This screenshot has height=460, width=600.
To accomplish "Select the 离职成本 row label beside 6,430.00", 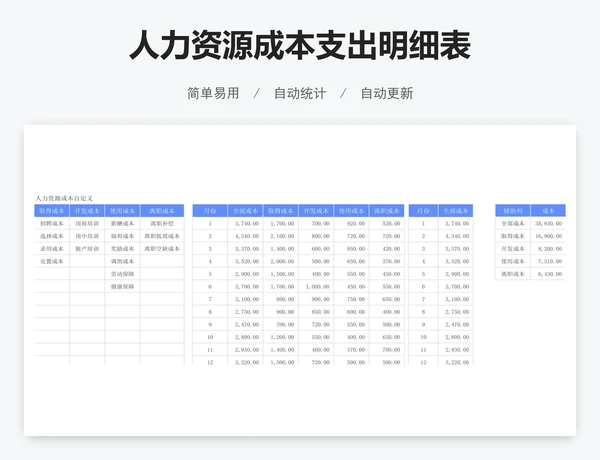I will tap(513, 274).
